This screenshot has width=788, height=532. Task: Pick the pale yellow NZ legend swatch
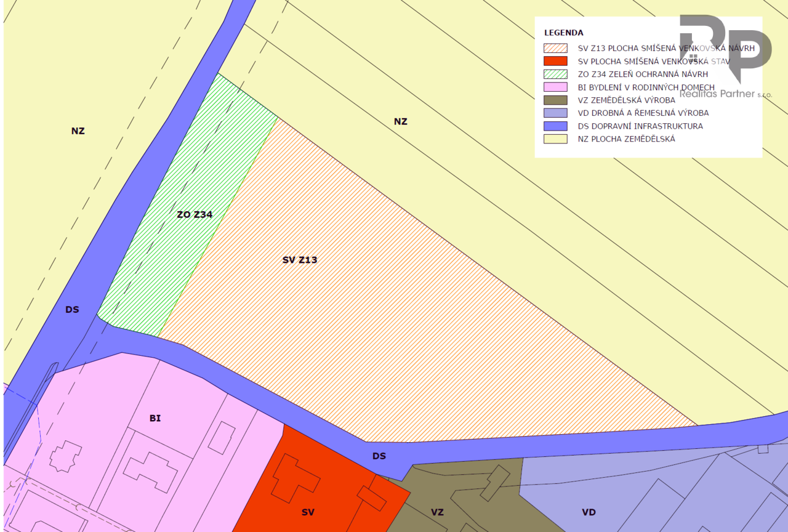[555, 139]
